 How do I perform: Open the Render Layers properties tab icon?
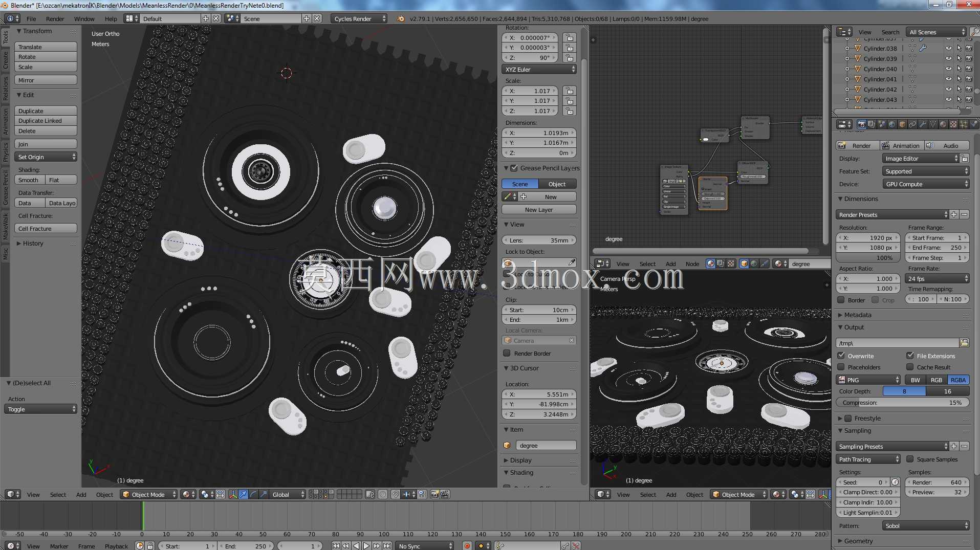(872, 124)
